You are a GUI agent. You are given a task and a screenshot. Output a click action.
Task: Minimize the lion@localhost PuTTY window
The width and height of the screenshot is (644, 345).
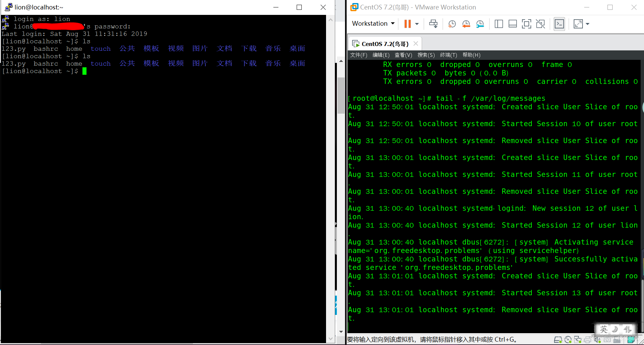(276, 7)
